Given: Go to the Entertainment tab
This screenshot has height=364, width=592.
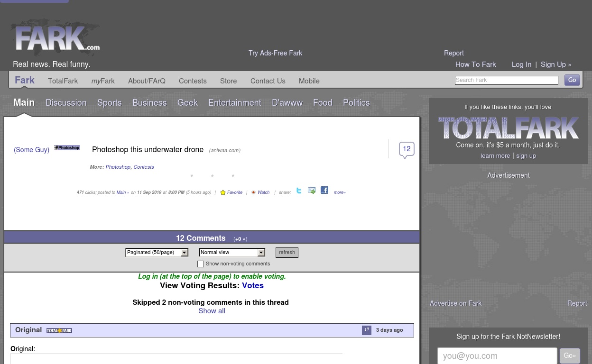Looking at the screenshot, I should click(x=235, y=103).
